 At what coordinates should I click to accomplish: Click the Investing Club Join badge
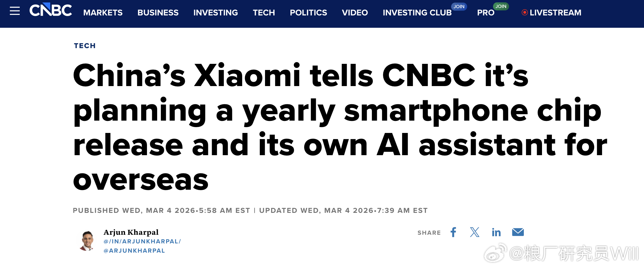click(x=459, y=6)
